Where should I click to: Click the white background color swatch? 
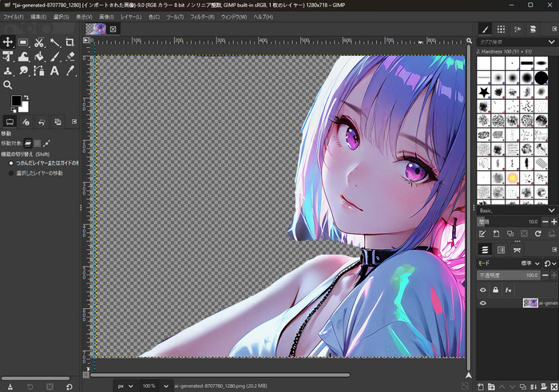click(25, 108)
